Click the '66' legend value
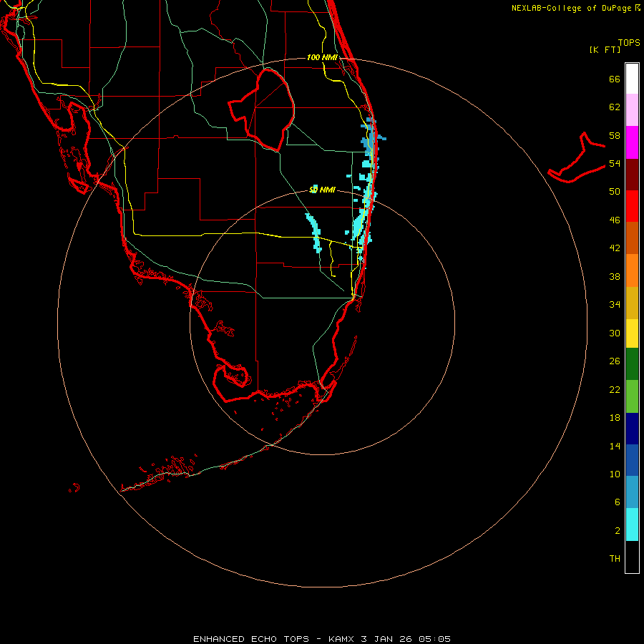The height and width of the screenshot is (644, 644). point(615,79)
